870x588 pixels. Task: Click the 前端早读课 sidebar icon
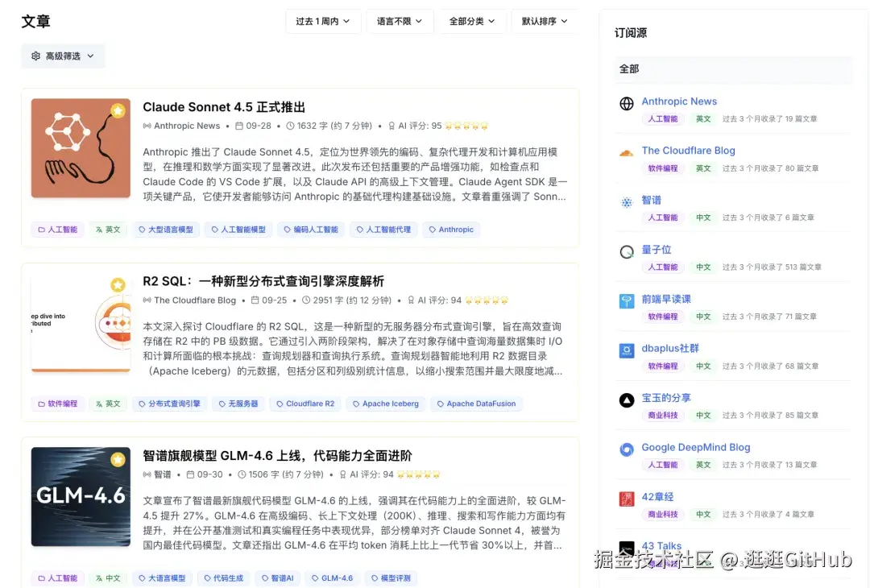click(626, 299)
